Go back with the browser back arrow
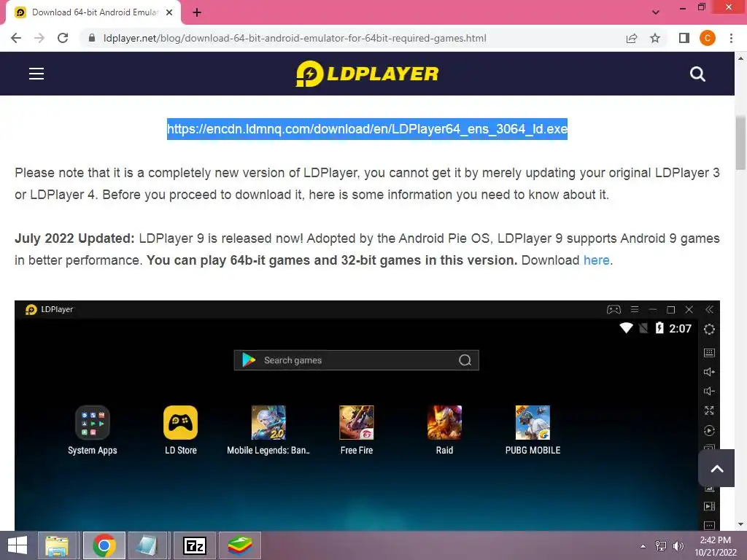 (x=16, y=38)
